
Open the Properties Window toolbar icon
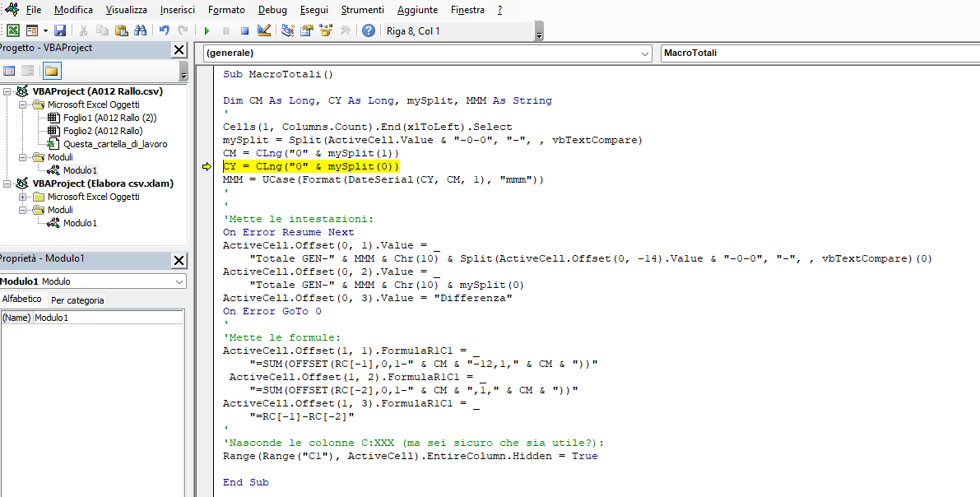coord(307,30)
